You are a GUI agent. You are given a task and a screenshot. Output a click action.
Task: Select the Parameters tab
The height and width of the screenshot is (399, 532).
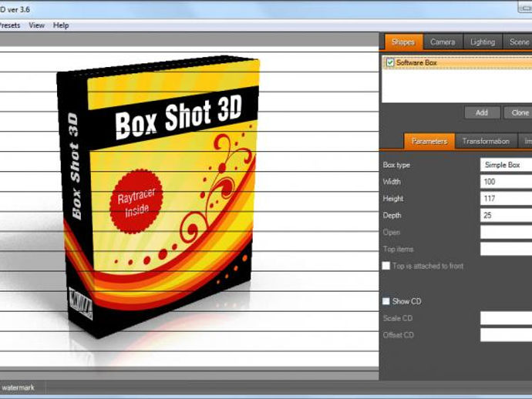(429, 141)
